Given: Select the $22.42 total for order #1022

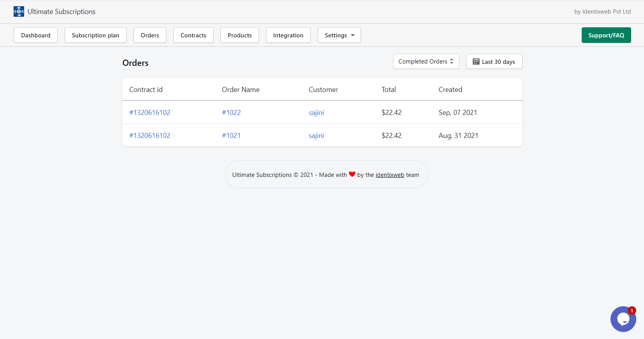Looking at the screenshot, I should [x=391, y=113].
